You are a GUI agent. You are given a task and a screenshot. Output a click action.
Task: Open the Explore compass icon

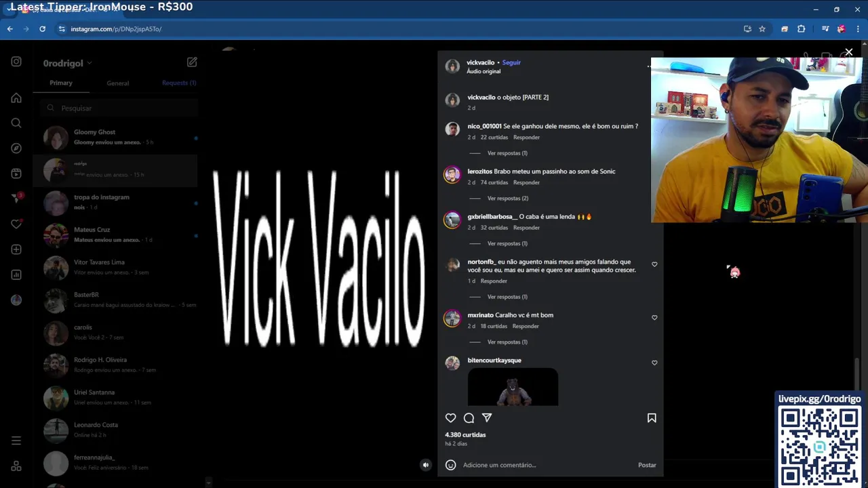(16, 148)
